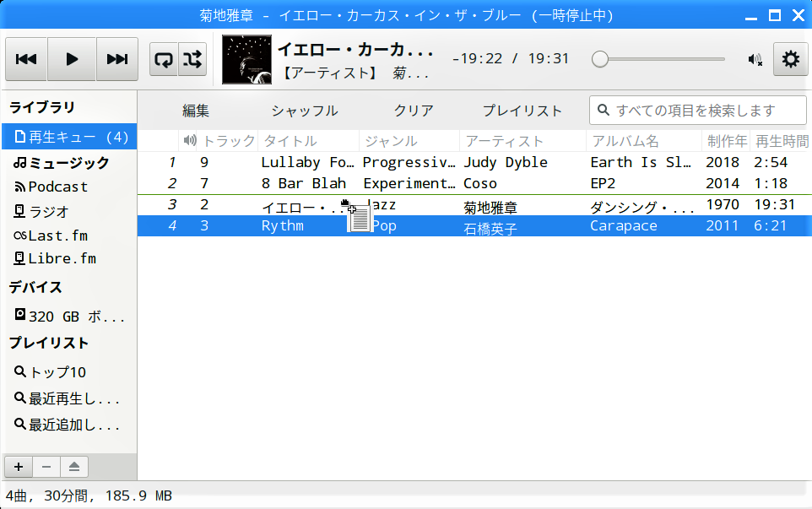The image size is (812, 509).
Task: Click the Carapace album cell
Action: pos(624,225)
